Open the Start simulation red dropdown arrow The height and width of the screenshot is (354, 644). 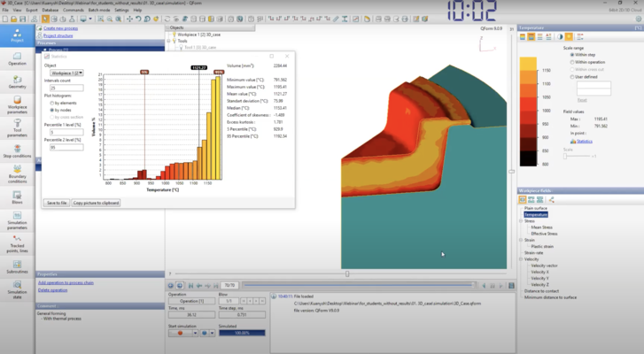(195, 333)
